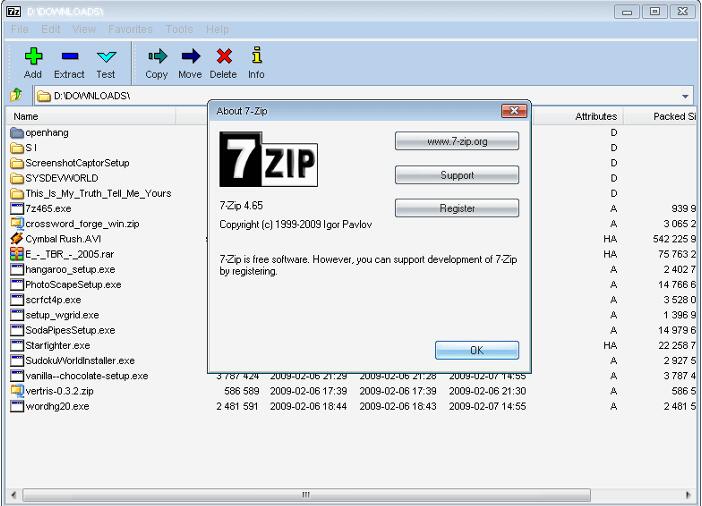Screen dimensions: 702x506
Task: Open the Tools menu
Action: coord(179,29)
